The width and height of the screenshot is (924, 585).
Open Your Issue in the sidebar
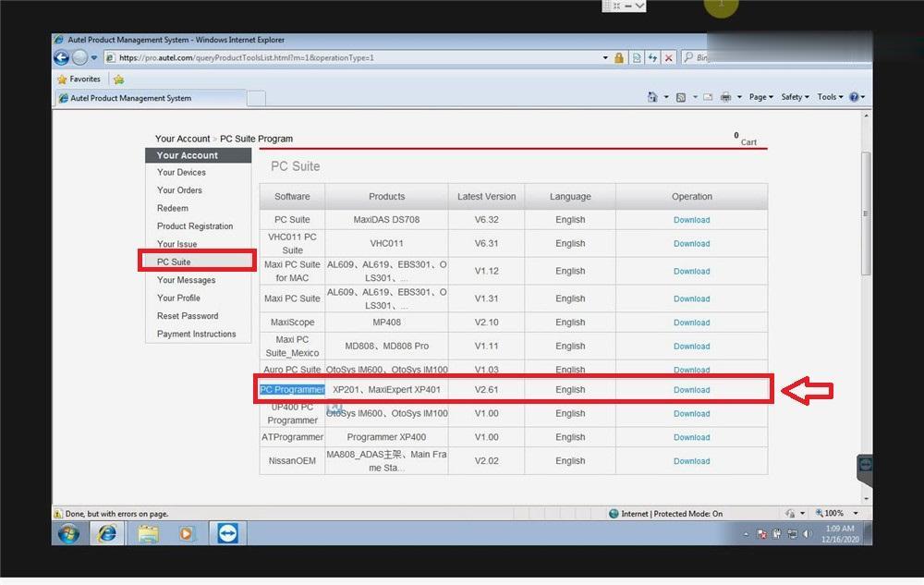pos(176,243)
